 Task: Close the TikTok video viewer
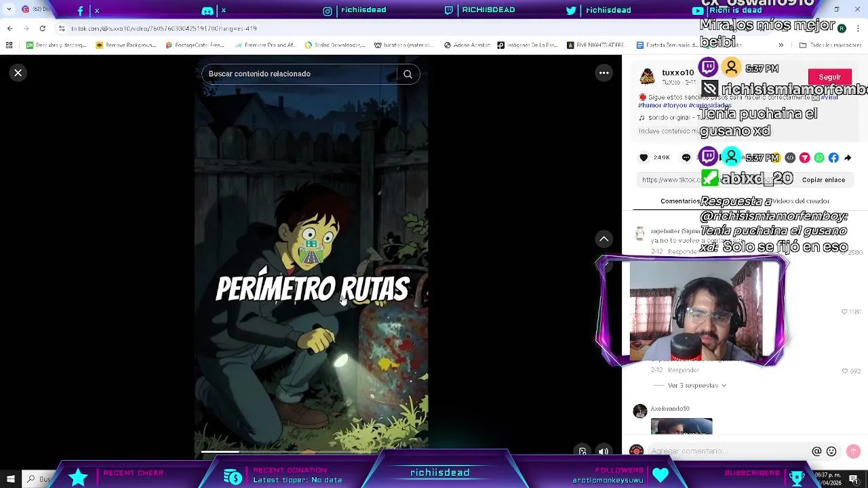tap(18, 73)
